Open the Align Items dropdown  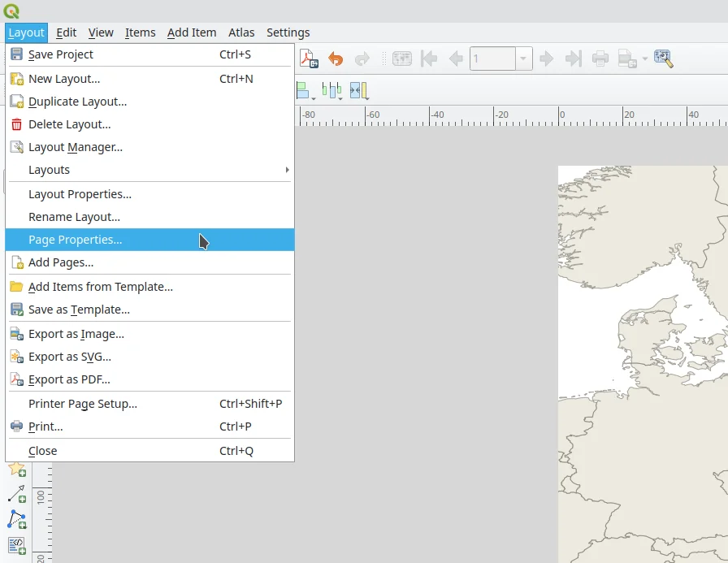[305, 90]
